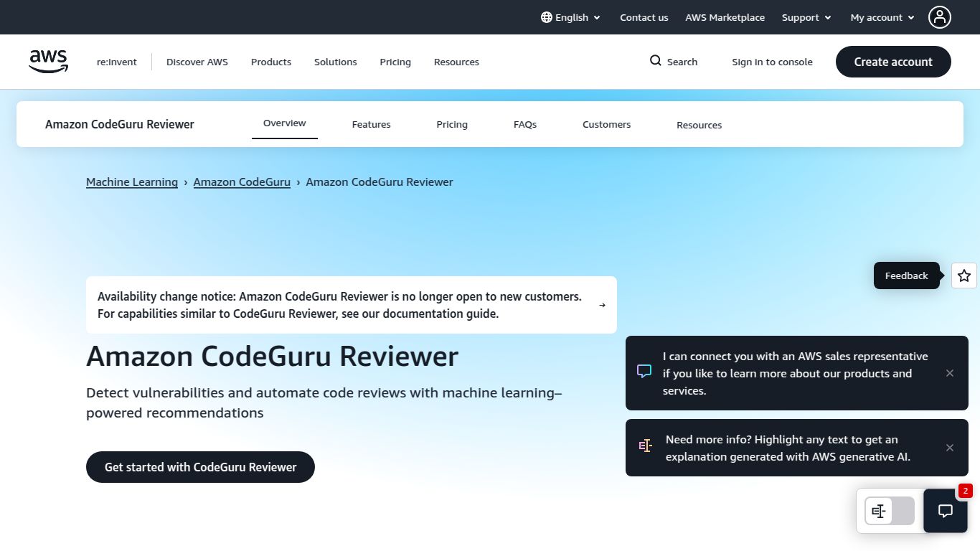This screenshot has width=980, height=551.
Task: Open the chat widget in bottom corner
Action: [x=945, y=511]
